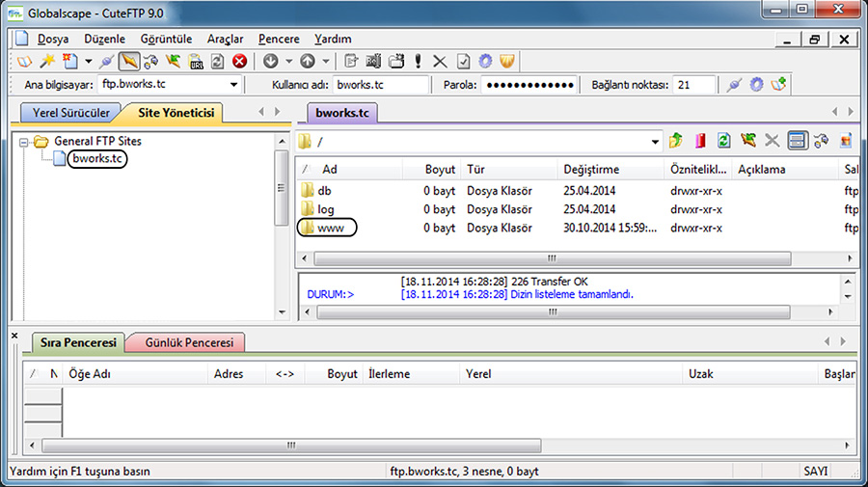
Task: Click the Rename icon in toolbar
Action: [x=373, y=62]
